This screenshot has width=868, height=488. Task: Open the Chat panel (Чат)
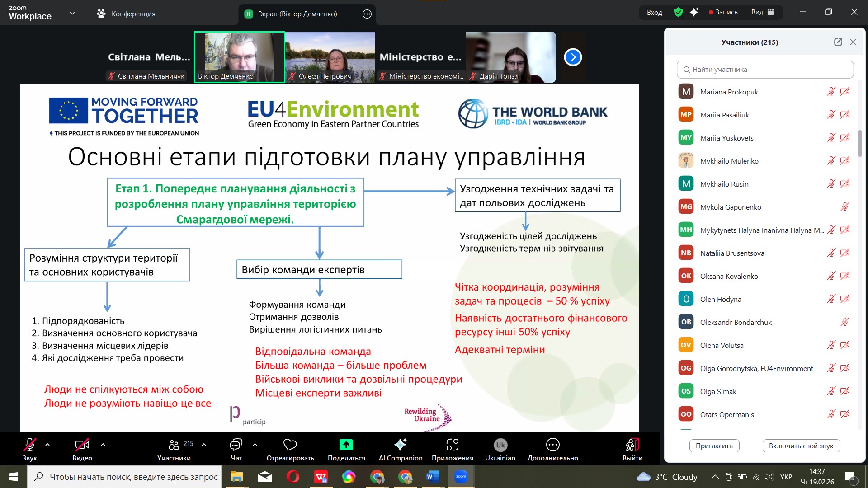[x=236, y=445]
